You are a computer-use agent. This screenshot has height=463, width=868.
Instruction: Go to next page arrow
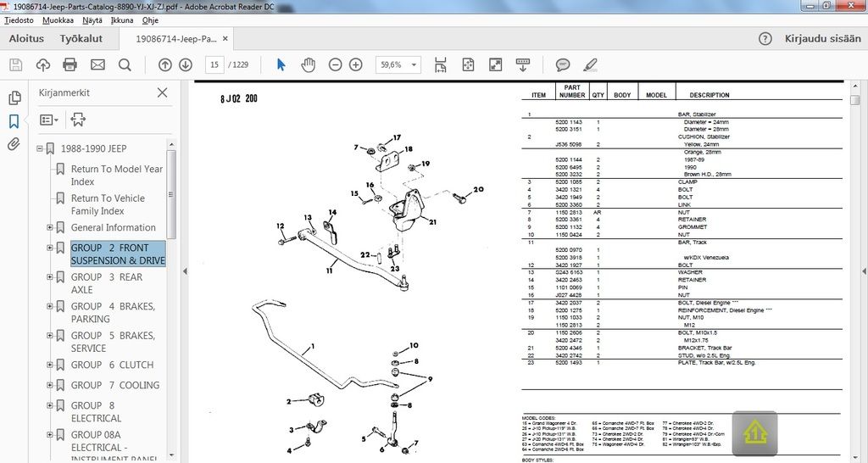coord(186,64)
